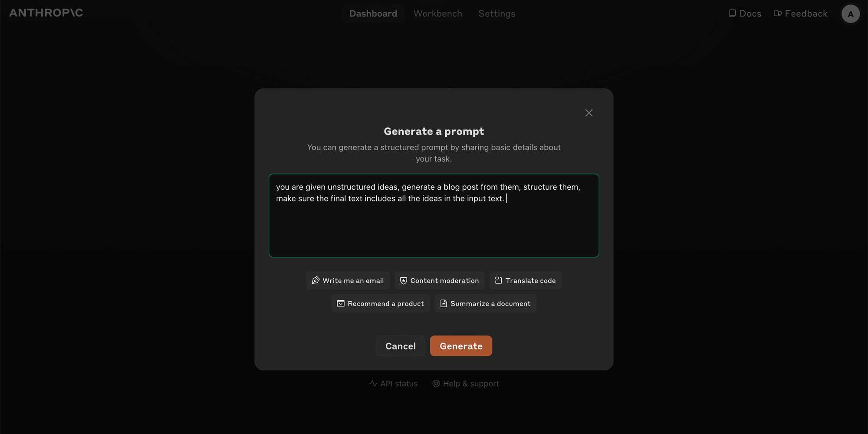Close the Generate a prompt dialog

tap(589, 113)
